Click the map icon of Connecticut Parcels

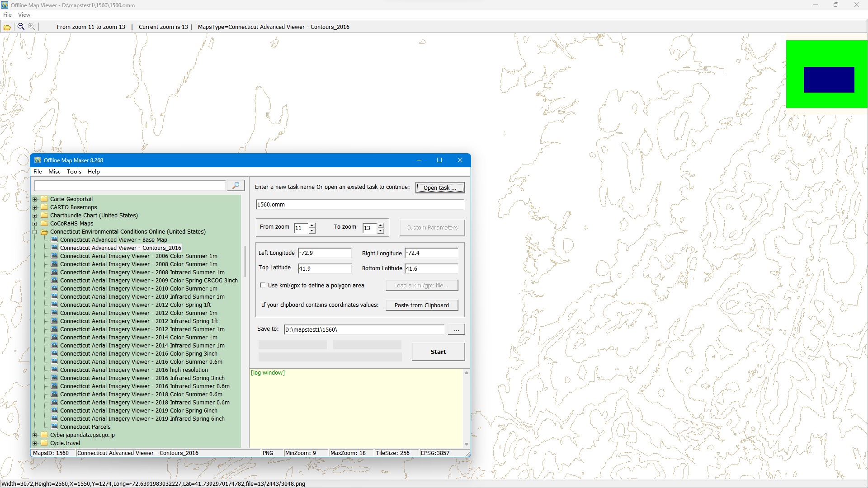tap(54, 427)
